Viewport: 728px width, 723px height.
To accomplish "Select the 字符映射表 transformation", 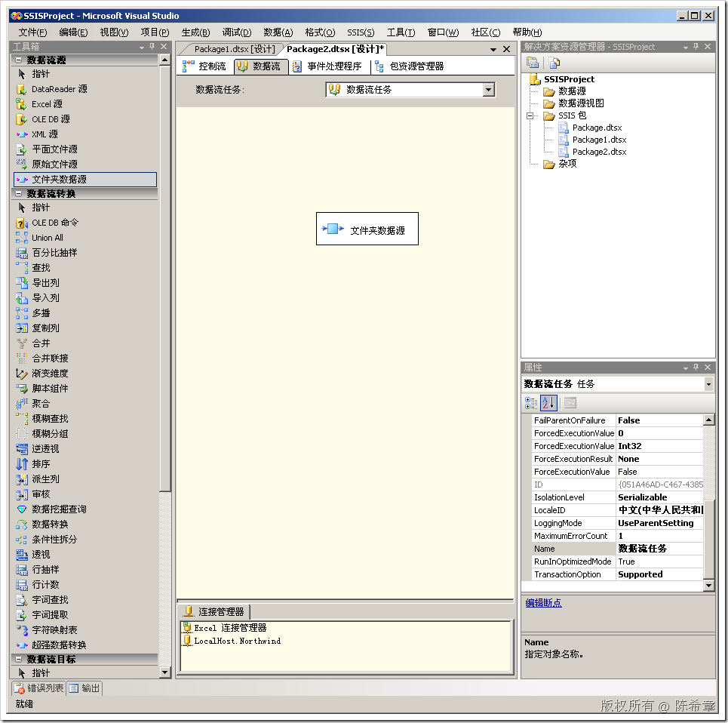I will pyautogui.click(x=54, y=630).
